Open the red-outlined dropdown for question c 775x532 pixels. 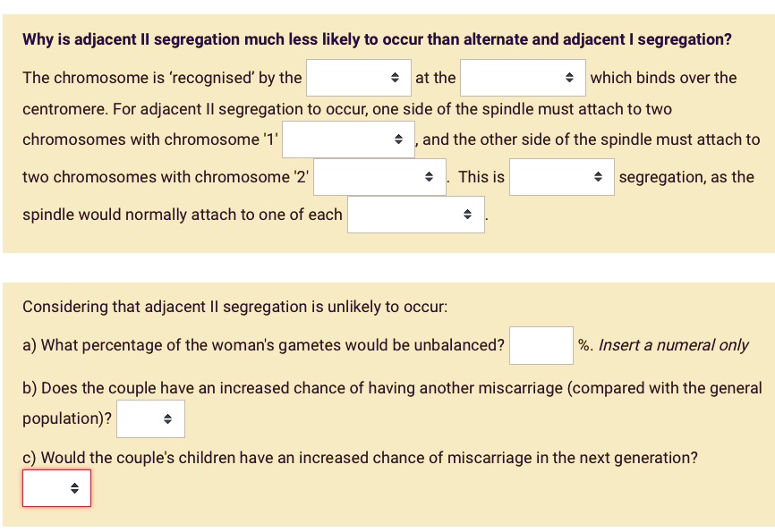(x=56, y=488)
